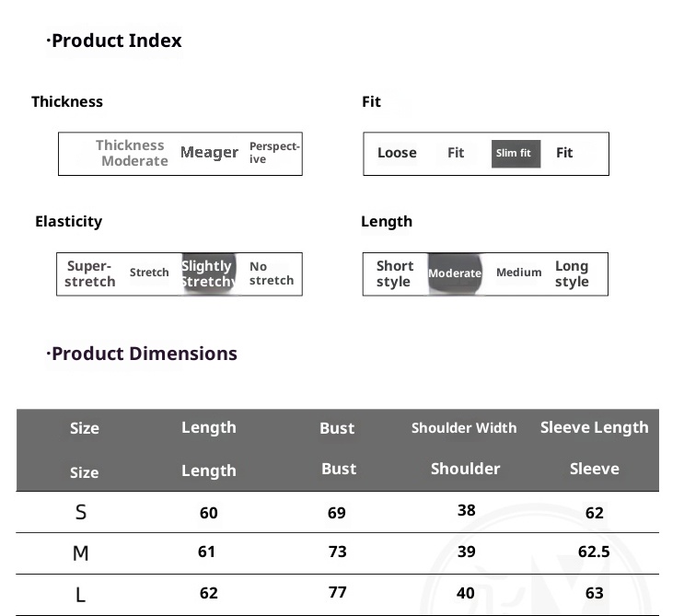Click the Product Index heading
Screen dimensions: 684x616
point(115,41)
